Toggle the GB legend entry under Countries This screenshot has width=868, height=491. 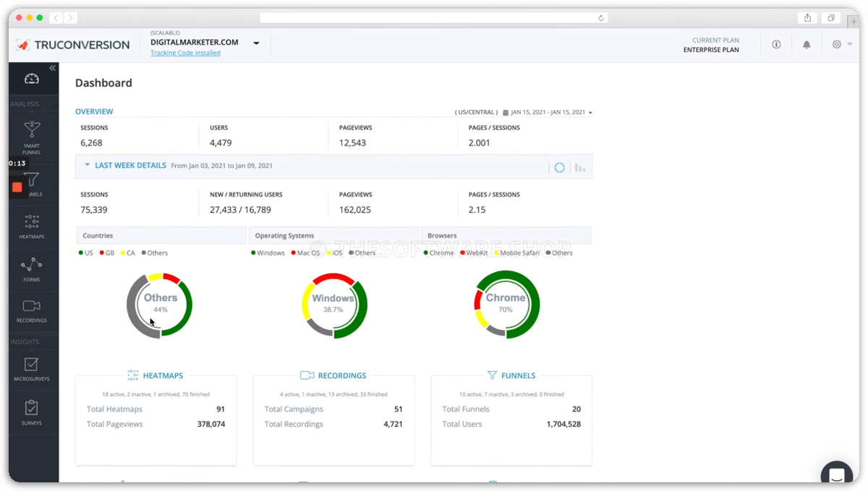coord(107,253)
